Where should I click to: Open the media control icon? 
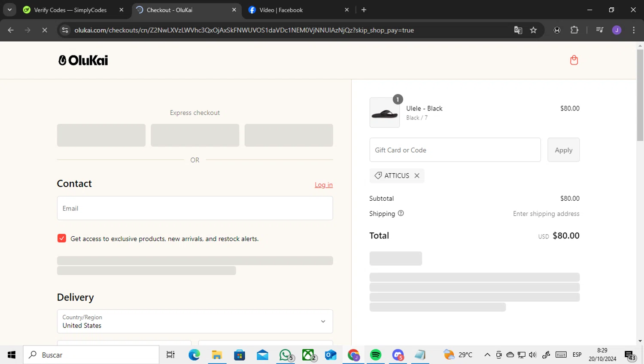[x=600, y=30]
